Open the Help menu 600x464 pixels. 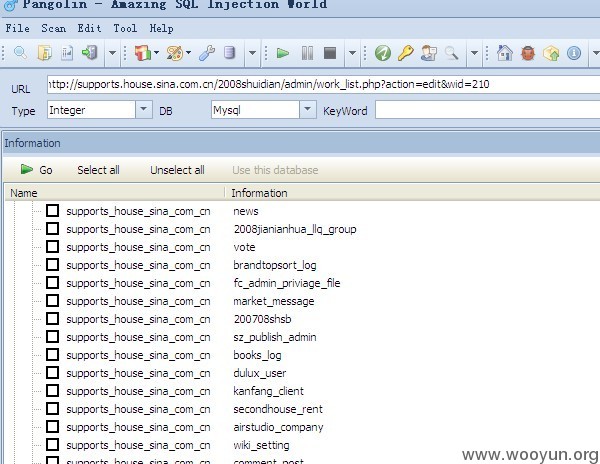tap(161, 28)
